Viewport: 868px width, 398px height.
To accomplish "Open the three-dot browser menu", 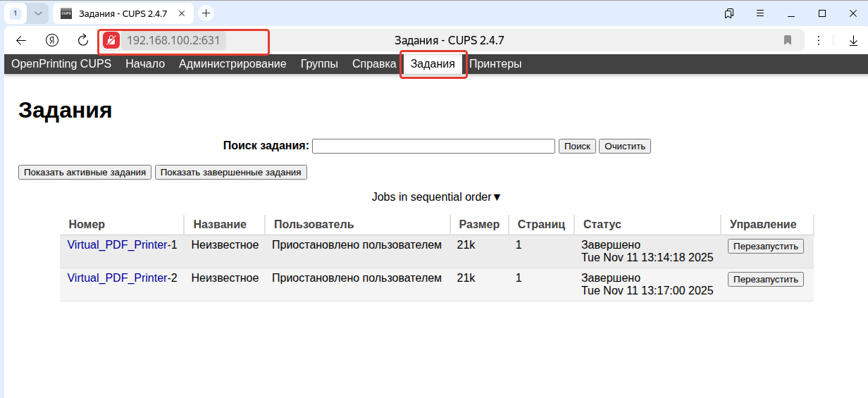I will click(x=819, y=41).
